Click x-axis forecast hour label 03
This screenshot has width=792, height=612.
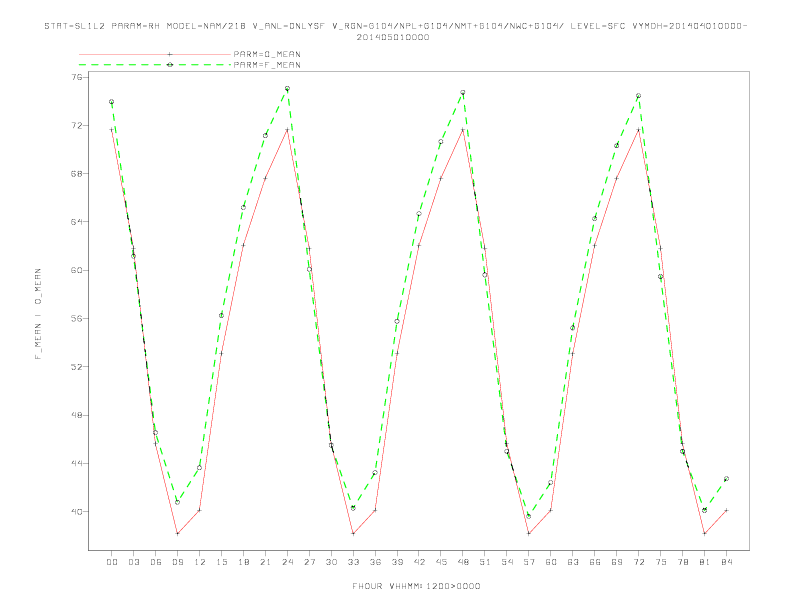click(x=133, y=562)
